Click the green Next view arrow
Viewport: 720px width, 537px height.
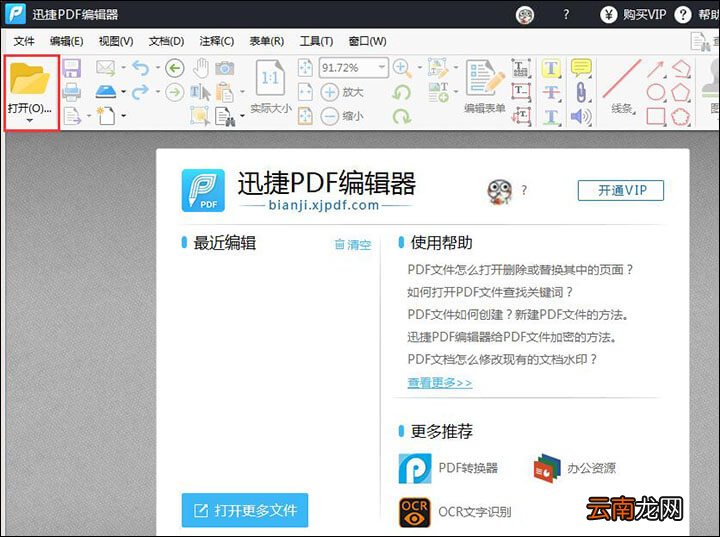(174, 92)
